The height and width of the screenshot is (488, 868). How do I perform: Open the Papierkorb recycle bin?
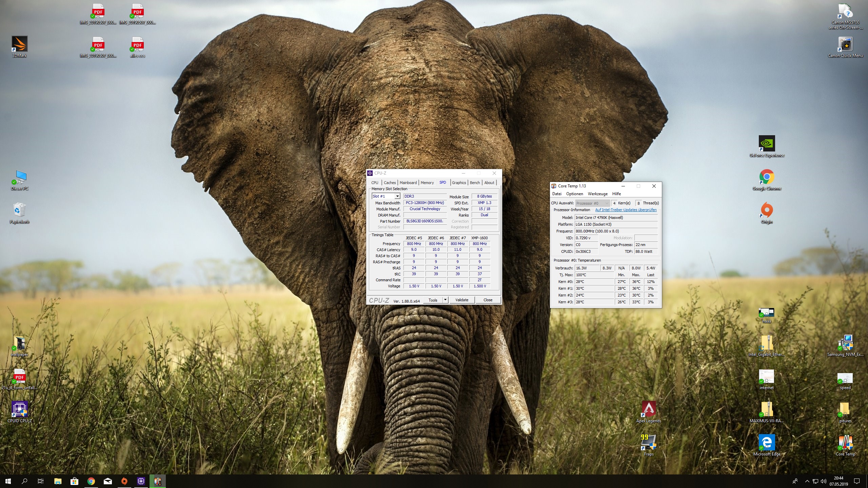pyautogui.click(x=19, y=210)
